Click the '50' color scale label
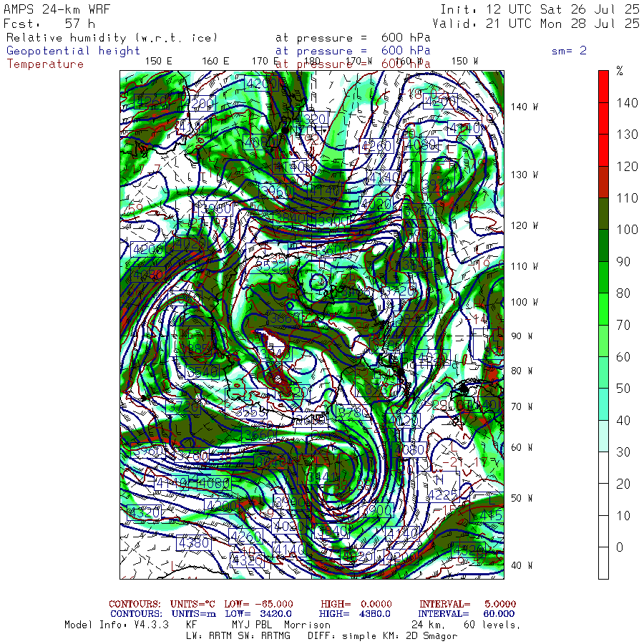 click(x=623, y=389)
